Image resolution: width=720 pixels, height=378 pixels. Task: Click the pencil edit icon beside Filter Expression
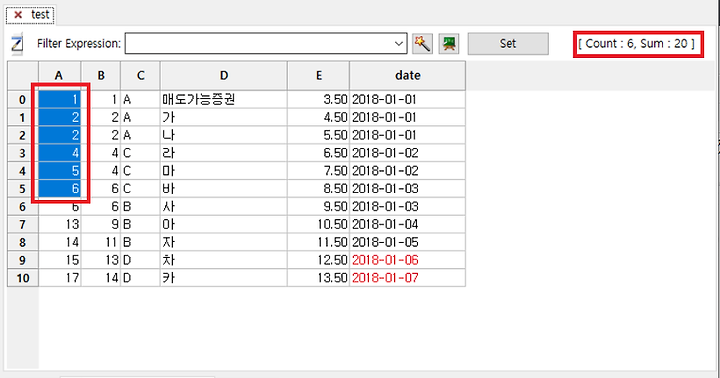click(x=17, y=44)
